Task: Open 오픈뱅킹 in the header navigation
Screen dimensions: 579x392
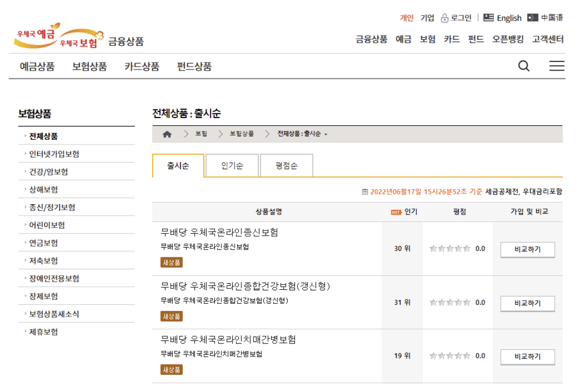Action: point(508,39)
